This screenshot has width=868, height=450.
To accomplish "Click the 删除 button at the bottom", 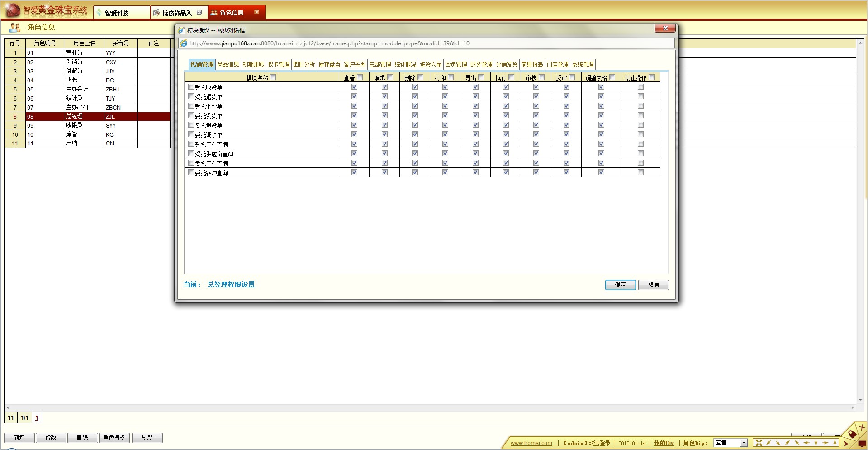I will coord(83,438).
